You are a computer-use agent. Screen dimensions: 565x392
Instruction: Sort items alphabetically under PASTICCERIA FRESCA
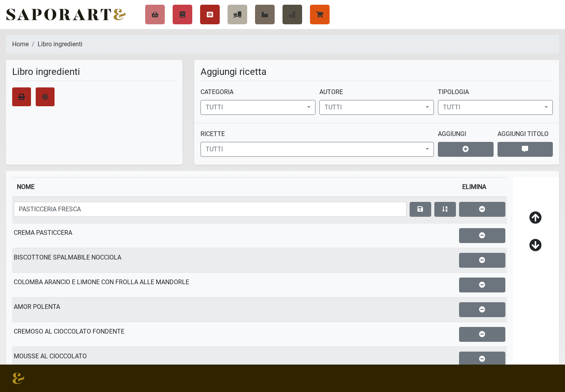click(x=445, y=209)
